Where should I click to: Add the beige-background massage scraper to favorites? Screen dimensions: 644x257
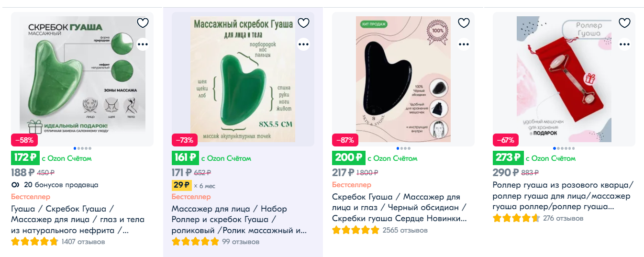pos(303,23)
